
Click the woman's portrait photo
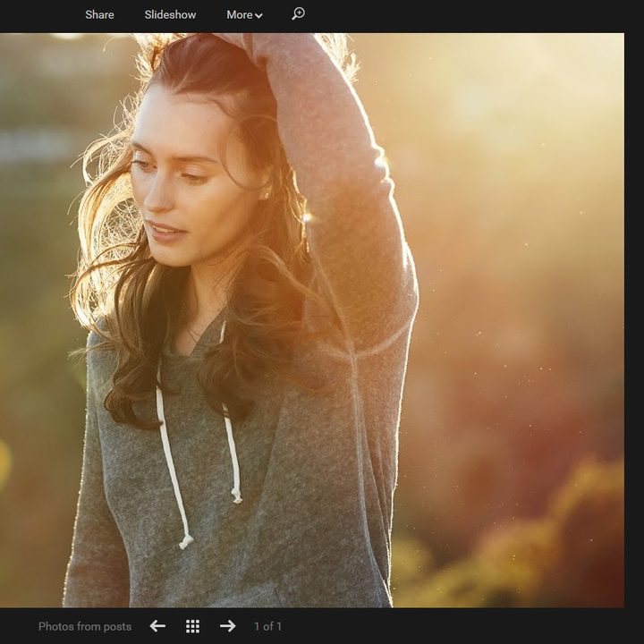312,320
